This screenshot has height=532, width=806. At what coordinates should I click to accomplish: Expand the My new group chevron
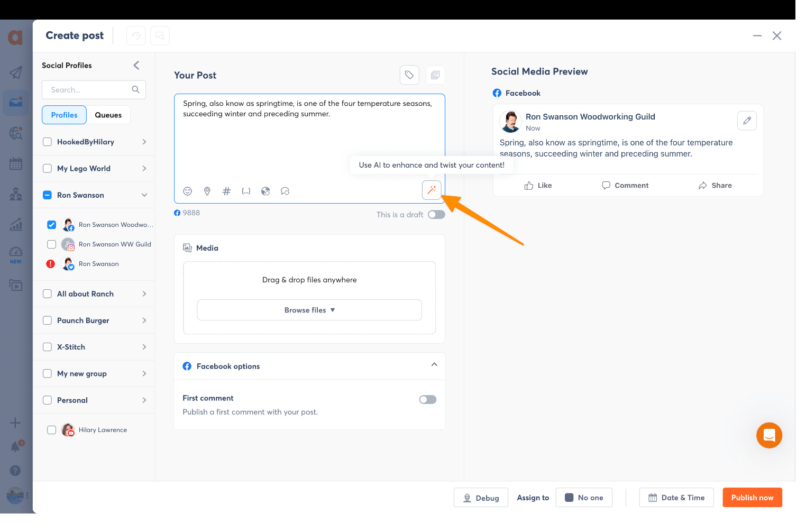(x=144, y=373)
